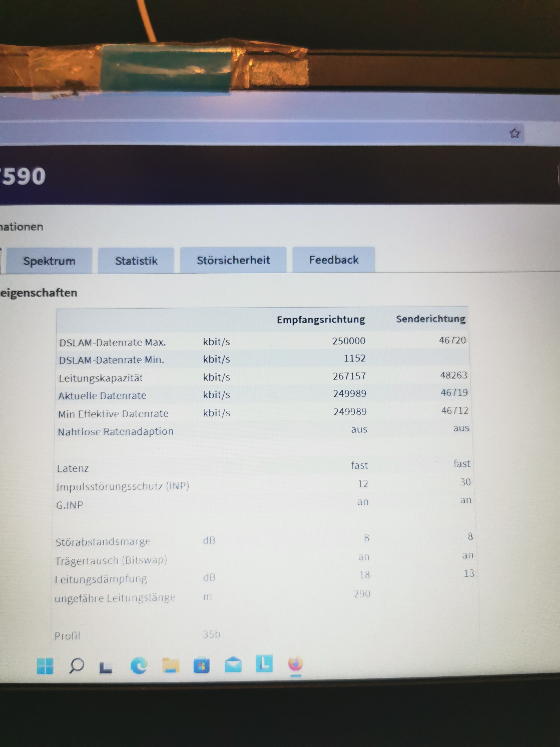Open Task View from the taskbar
Screen dimensions: 560x747
click(x=106, y=667)
